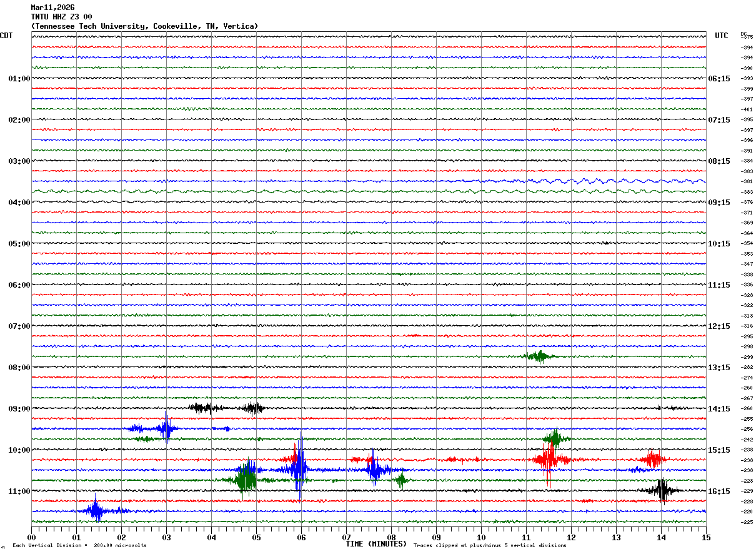Viewport: 756px width, 554px height.
Task: Select the 02:00 CDT row label
Action: (19, 120)
